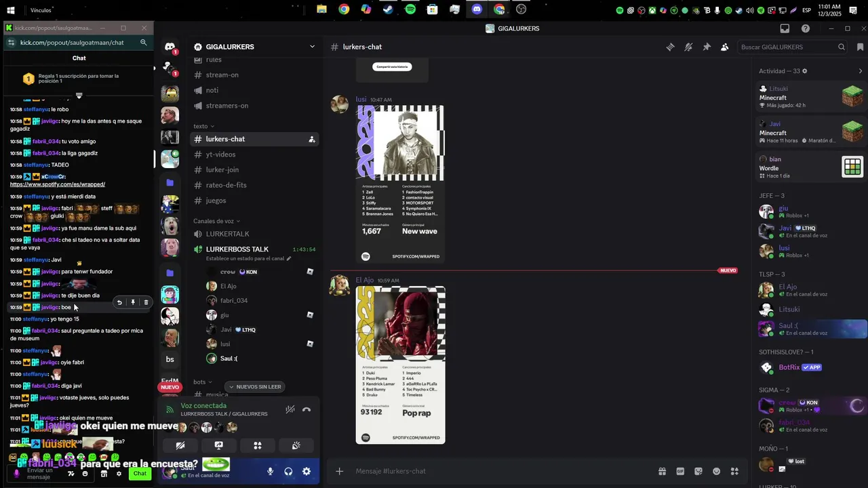Toggle noise suppression in voice panel
Screen dimensions: 868x488
tap(290, 409)
